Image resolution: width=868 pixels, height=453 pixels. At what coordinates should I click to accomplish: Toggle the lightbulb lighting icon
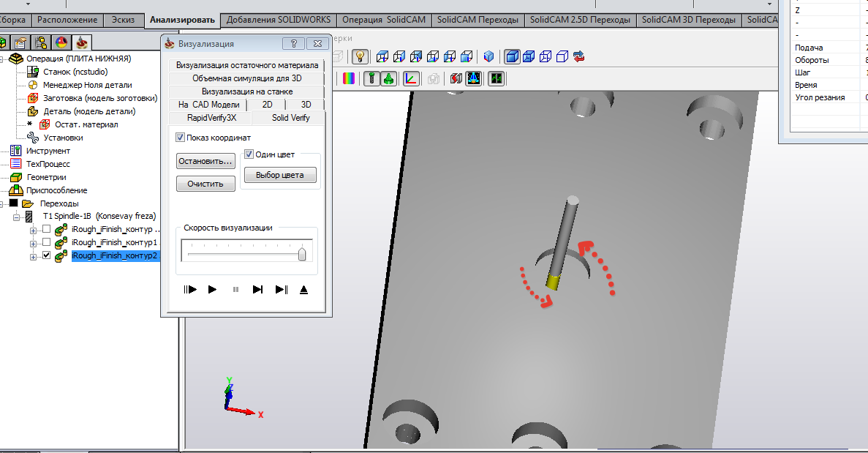tap(361, 56)
